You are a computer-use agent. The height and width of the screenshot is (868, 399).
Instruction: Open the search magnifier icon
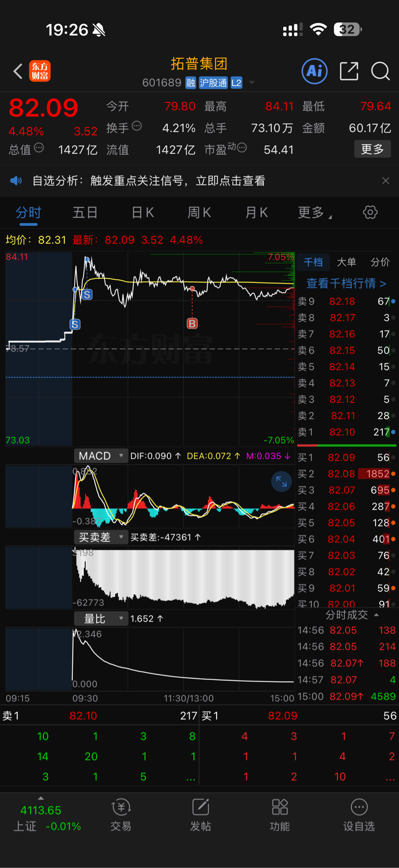(x=380, y=71)
